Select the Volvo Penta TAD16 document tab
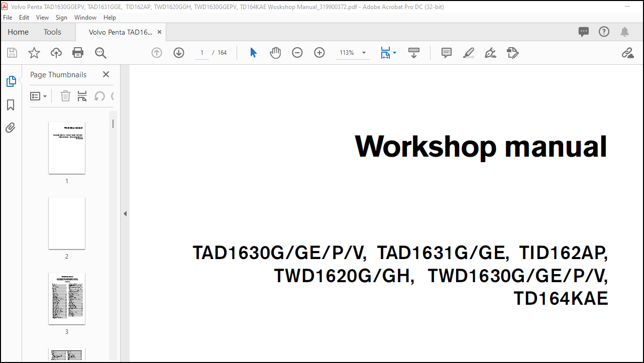The width and height of the screenshot is (644, 363). pyautogui.click(x=120, y=32)
